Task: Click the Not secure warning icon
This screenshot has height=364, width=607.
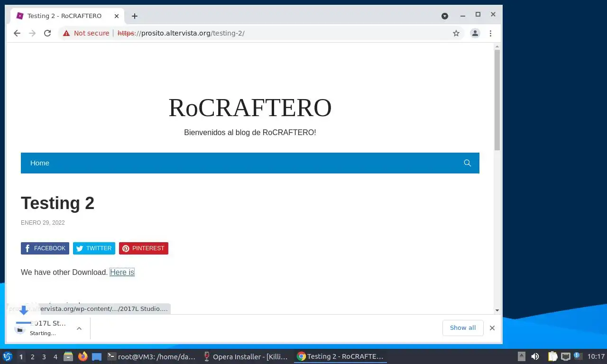Action: click(x=66, y=33)
